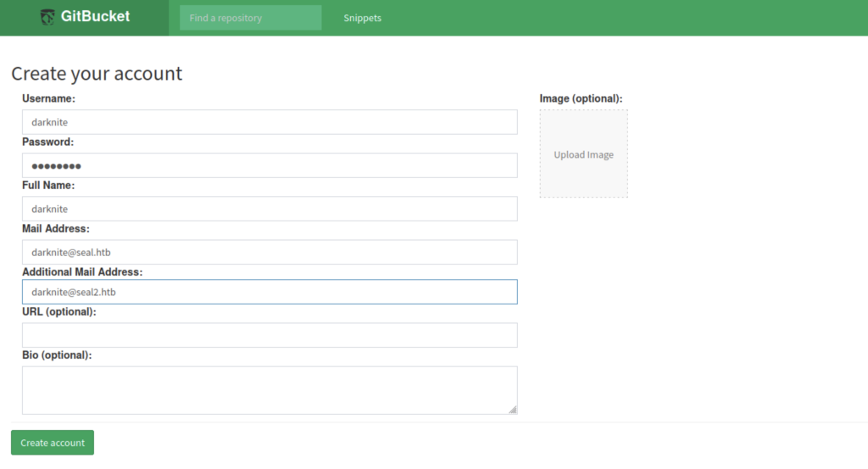Click into the Full Name field
The image size is (868, 469).
270,209
